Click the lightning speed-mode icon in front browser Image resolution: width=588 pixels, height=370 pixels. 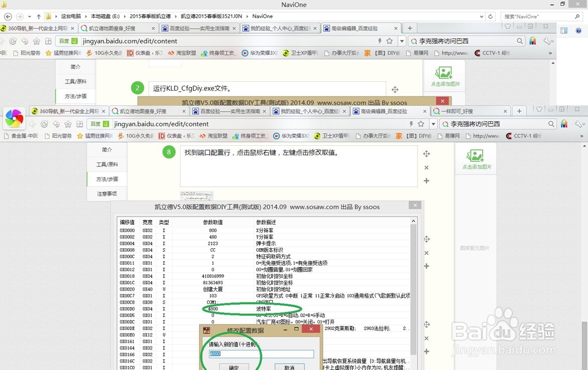pyautogui.click(x=411, y=124)
